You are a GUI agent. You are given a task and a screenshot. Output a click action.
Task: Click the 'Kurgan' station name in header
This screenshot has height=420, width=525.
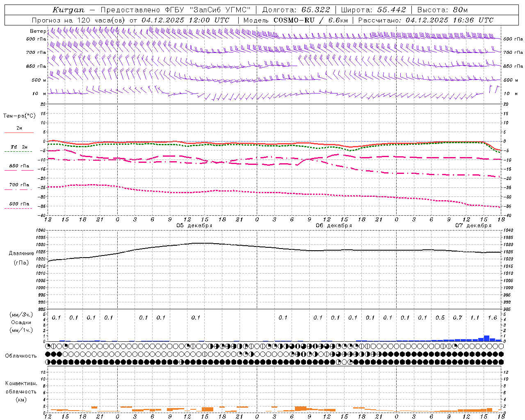[68, 10]
